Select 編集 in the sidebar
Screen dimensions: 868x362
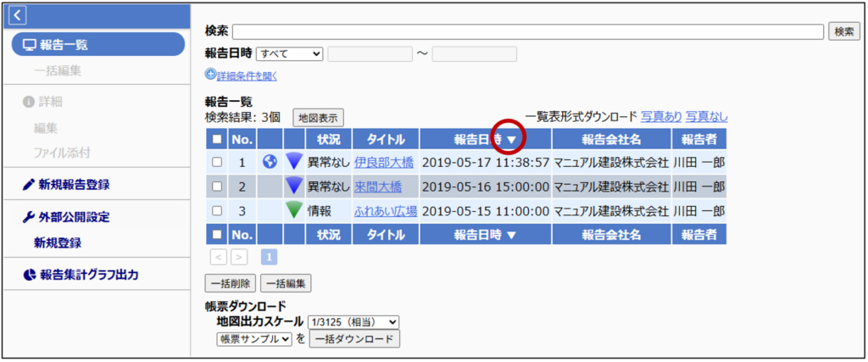click(x=46, y=128)
